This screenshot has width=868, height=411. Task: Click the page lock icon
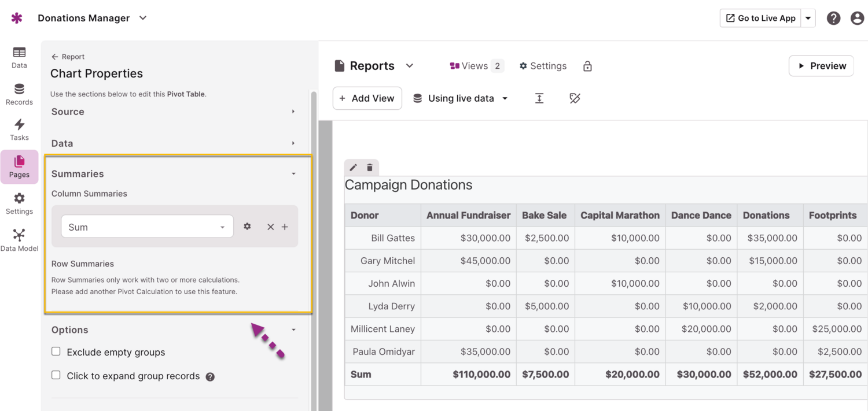[x=587, y=66]
